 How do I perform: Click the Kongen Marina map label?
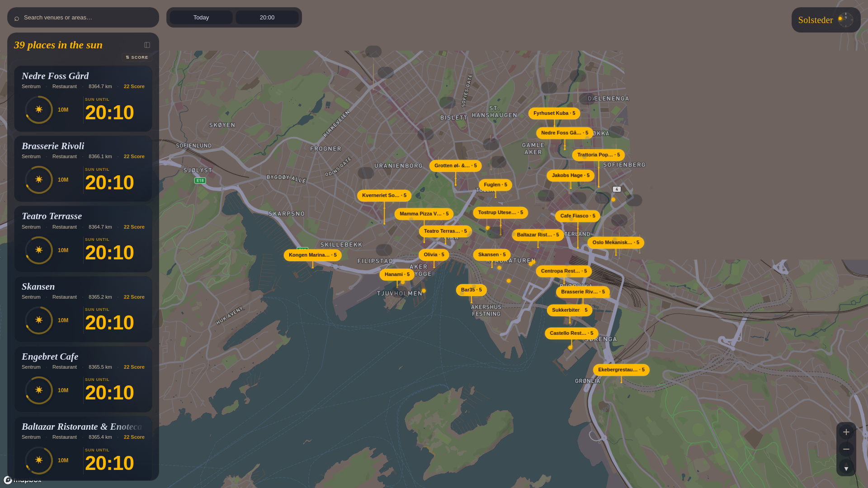pyautogui.click(x=312, y=255)
